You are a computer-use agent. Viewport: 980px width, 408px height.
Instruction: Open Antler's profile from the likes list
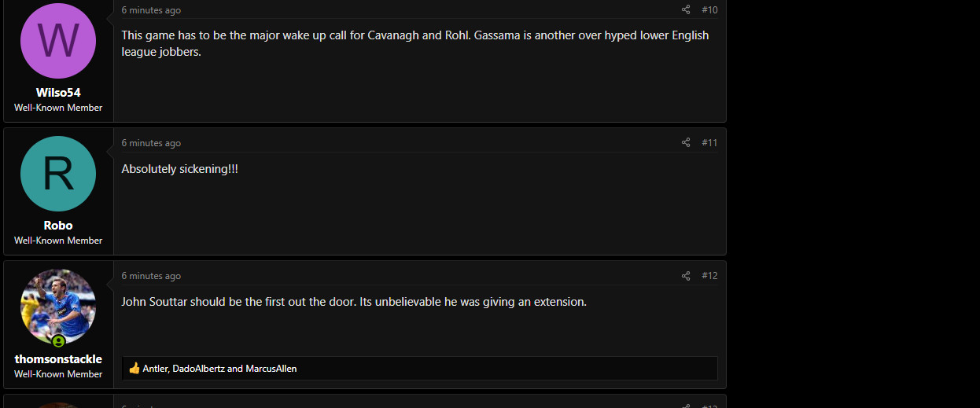pyautogui.click(x=155, y=369)
